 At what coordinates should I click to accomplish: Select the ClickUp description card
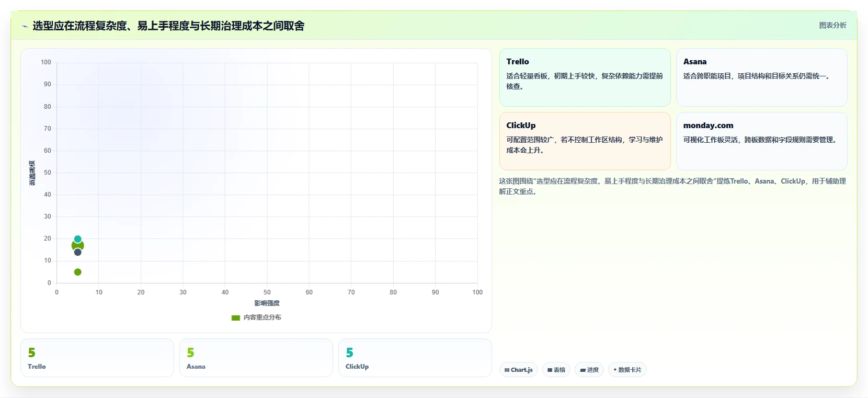[585, 141]
